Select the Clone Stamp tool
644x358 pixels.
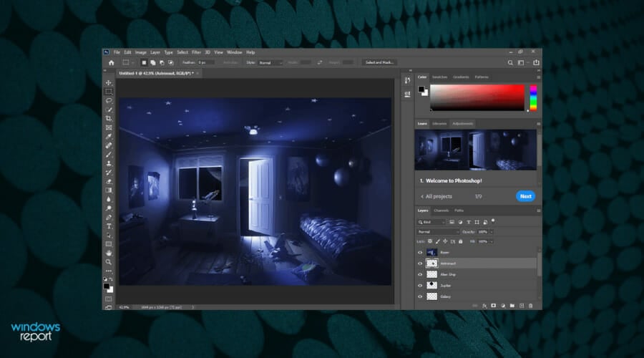pyautogui.click(x=109, y=163)
